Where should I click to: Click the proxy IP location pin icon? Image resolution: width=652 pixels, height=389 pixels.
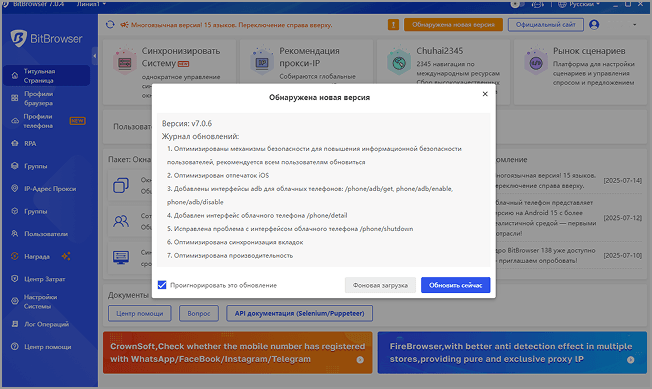coord(15,188)
